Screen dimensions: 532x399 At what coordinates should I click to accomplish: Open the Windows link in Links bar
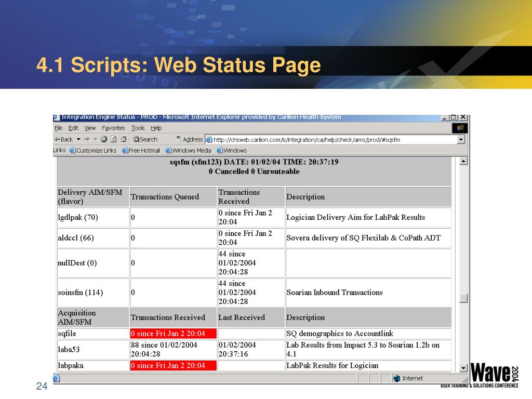tap(232, 150)
